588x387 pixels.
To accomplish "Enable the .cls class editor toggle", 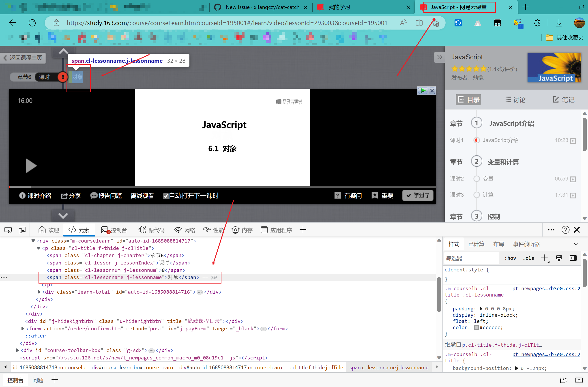I will [x=528, y=258].
